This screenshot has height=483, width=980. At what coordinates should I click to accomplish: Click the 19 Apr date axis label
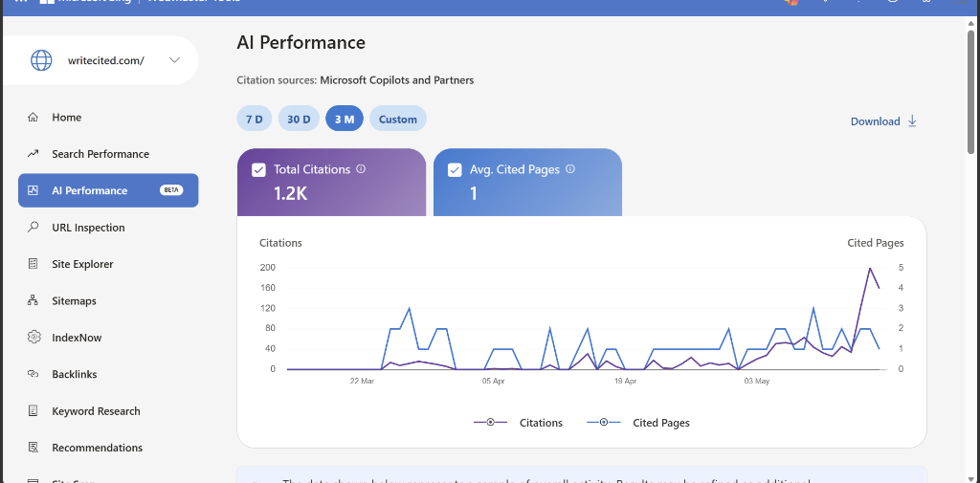pyautogui.click(x=626, y=382)
